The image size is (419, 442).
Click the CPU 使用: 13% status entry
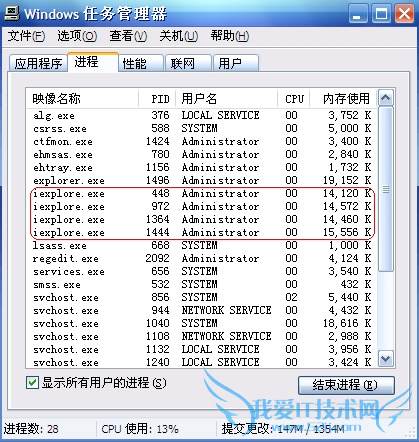pos(140,429)
